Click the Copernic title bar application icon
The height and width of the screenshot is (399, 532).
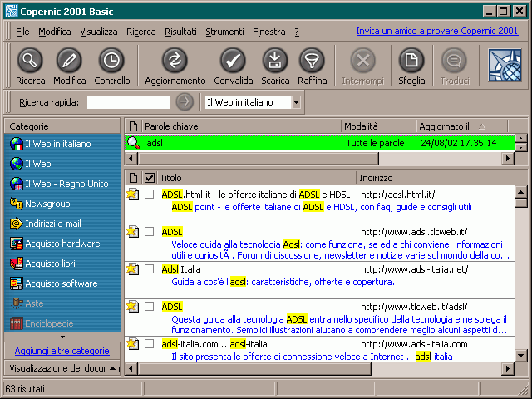click(11, 11)
